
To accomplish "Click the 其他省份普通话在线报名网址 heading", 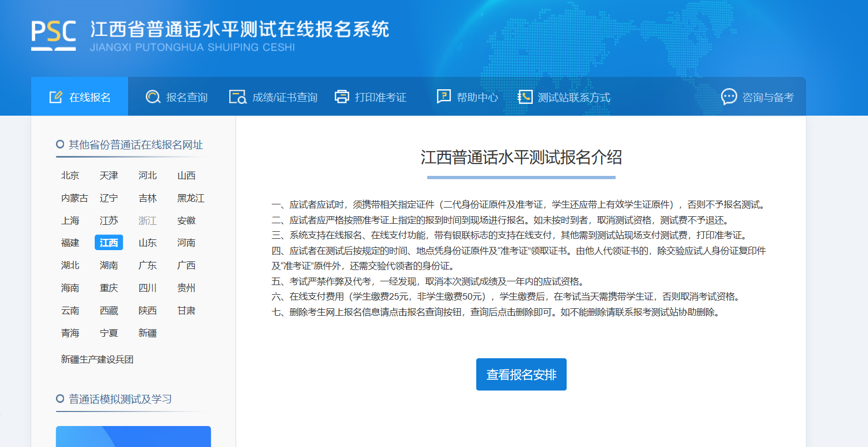I will click(x=136, y=145).
